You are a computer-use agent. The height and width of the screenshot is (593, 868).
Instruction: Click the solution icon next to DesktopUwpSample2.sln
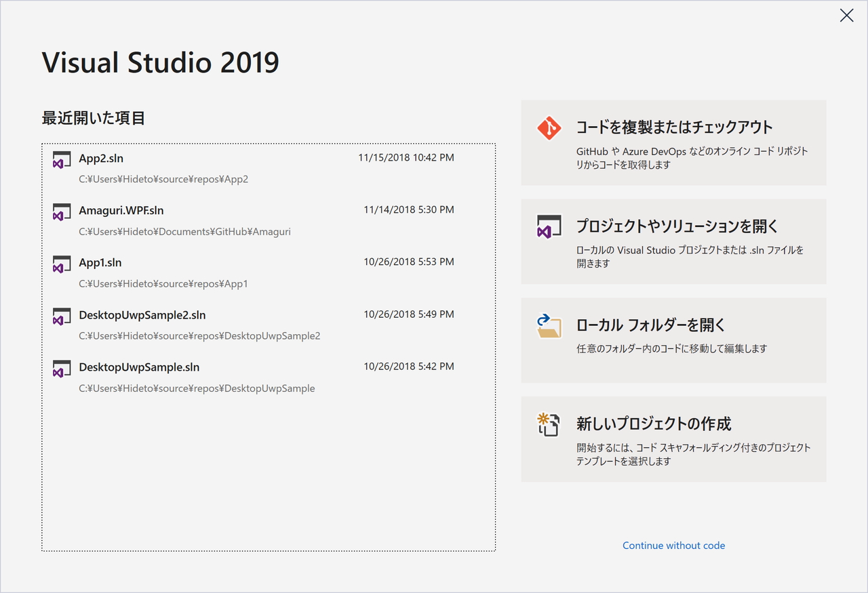[x=62, y=316]
